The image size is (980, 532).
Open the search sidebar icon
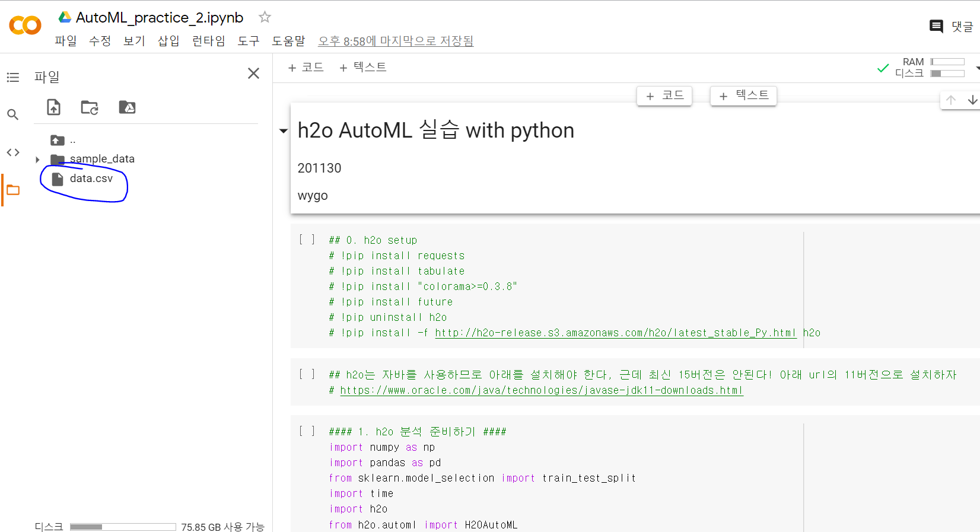coord(13,114)
